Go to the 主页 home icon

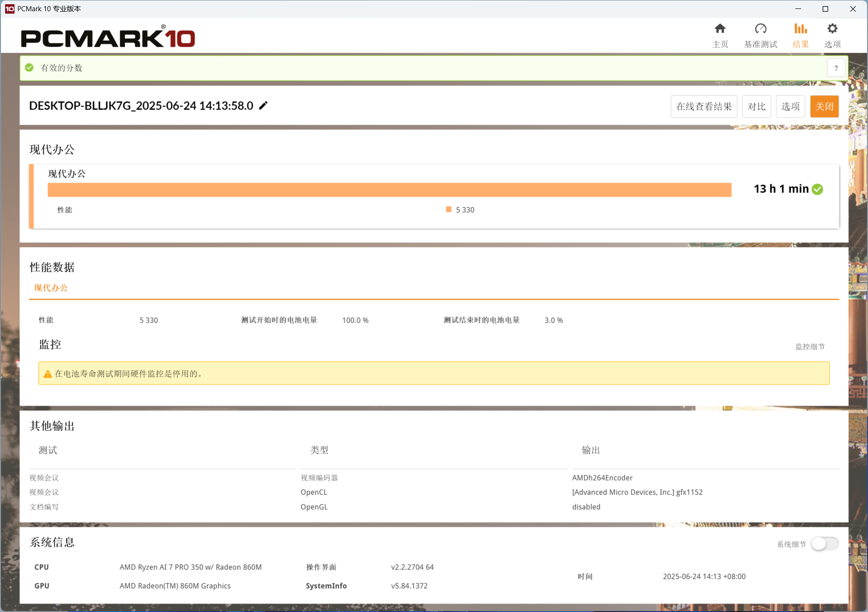click(x=720, y=29)
